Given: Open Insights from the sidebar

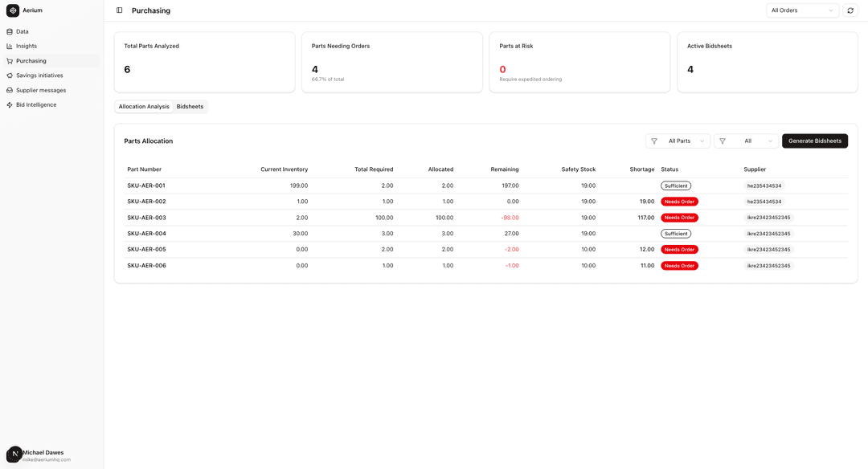Looking at the screenshot, I should point(27,46).
